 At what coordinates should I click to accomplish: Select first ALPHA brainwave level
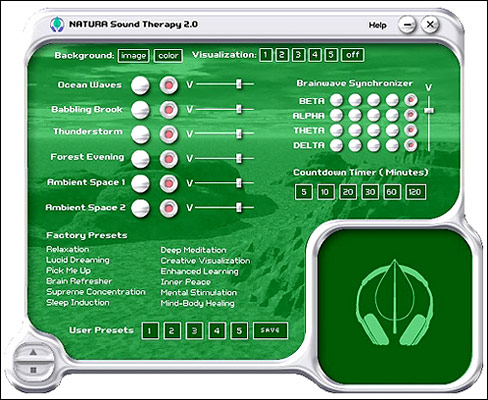(336, 115)
